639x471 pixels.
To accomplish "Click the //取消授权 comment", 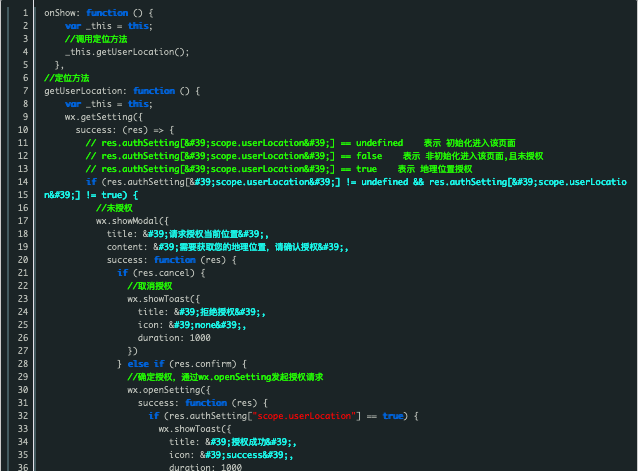I will [150, 286].
